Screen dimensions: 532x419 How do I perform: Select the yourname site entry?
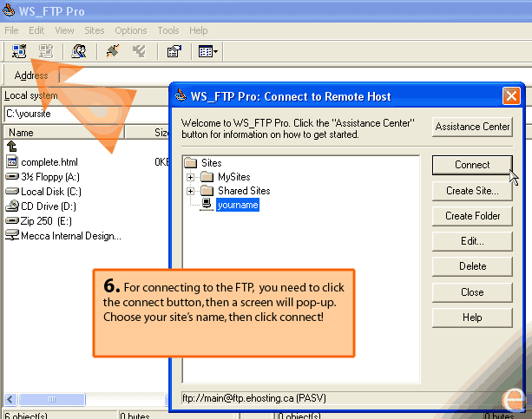tap(237, 206)
